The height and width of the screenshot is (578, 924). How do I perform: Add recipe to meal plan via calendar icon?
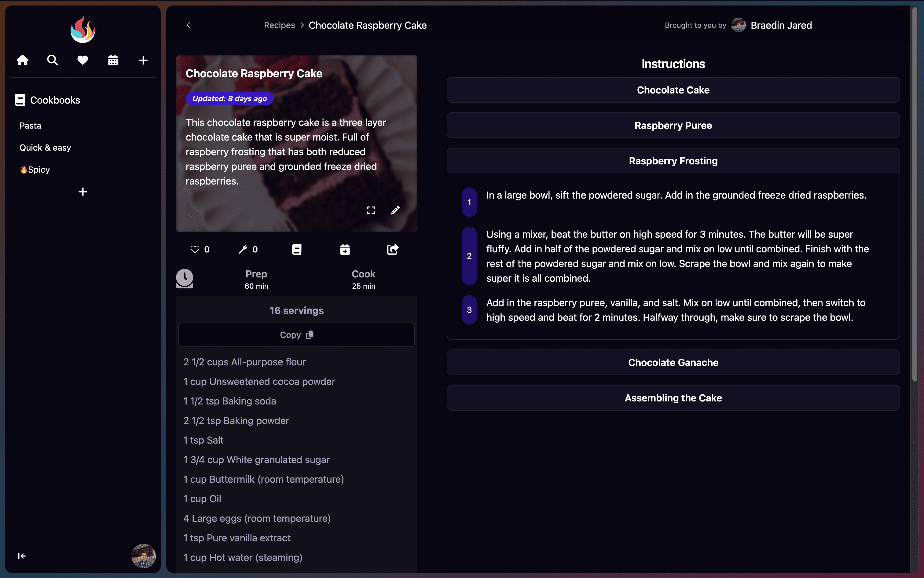point(344,249)
